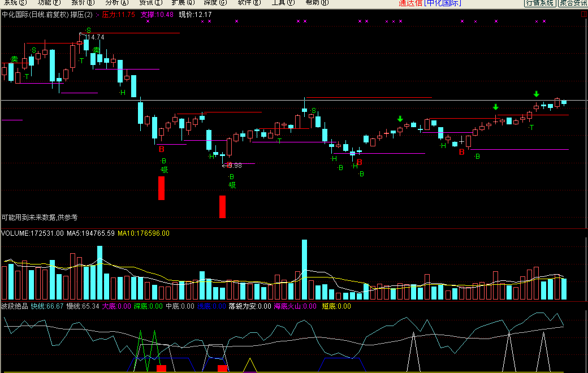Click the tall red 吸 signal bar under first B
This screenshot has height=373, width=588.
coord(161,188)
